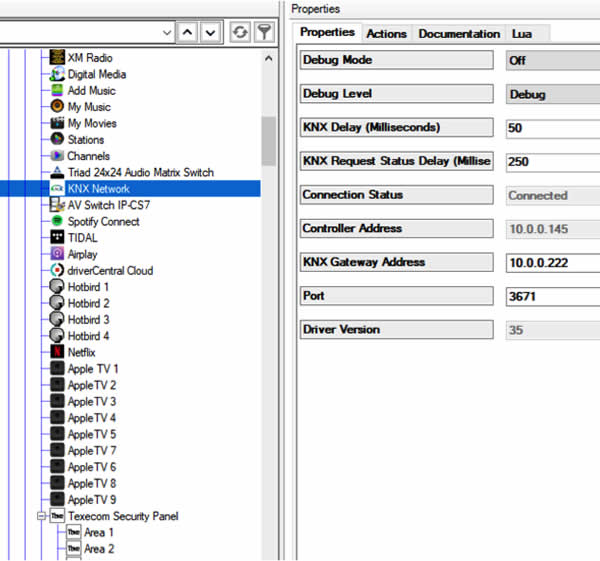Screen dimensions: 600x561
Task: Edit the KNX Gateway Address field
Action: point(553,263)
